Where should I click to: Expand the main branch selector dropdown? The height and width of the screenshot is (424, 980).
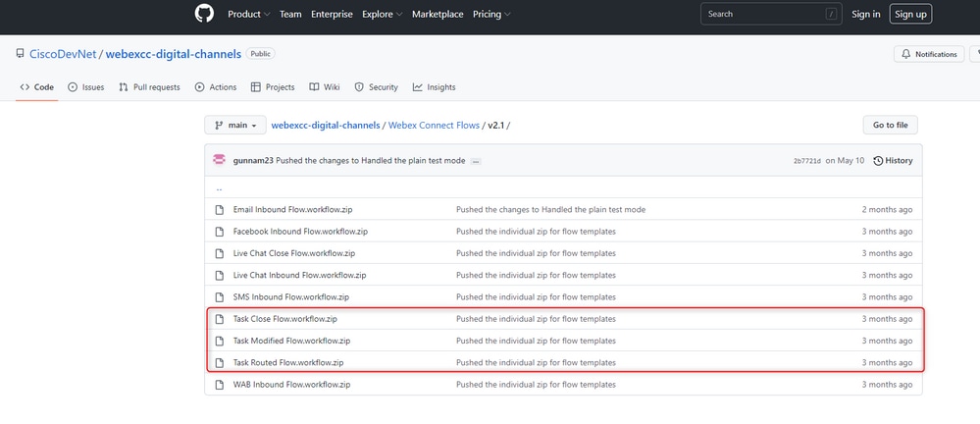click(x=235, y=125)
